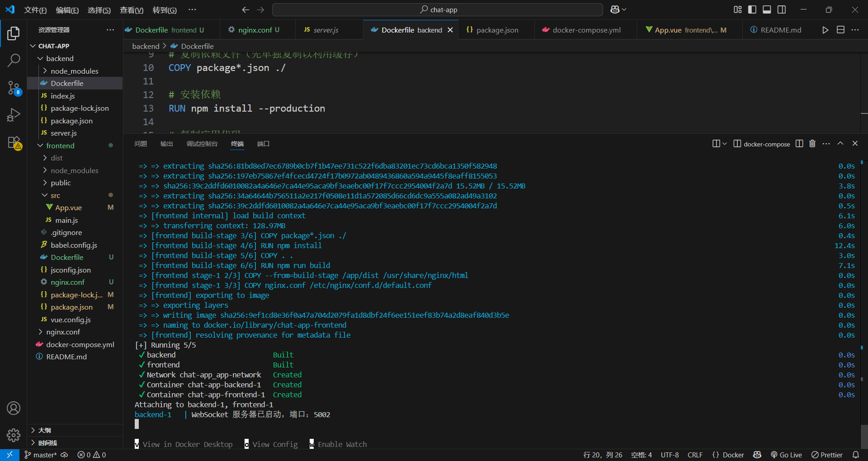Click CRLF line ending in status bar
Screen dimensions: 868x461
pyautogui.click(x=695, y=455)
